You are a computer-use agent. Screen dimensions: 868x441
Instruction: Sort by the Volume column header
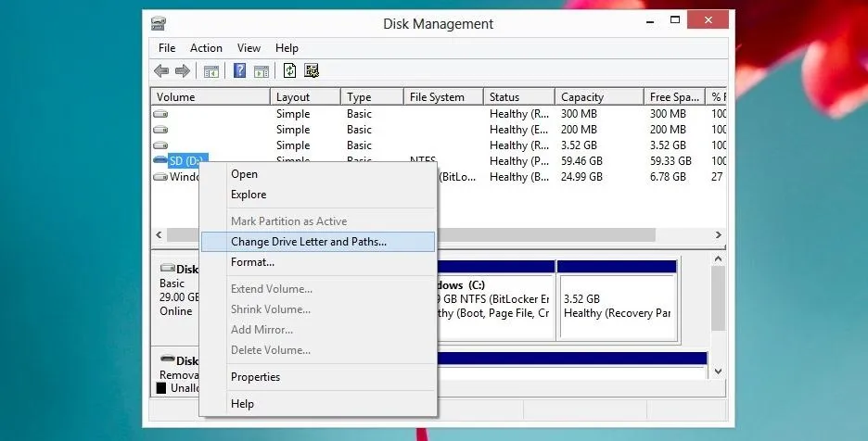[211, 97]
